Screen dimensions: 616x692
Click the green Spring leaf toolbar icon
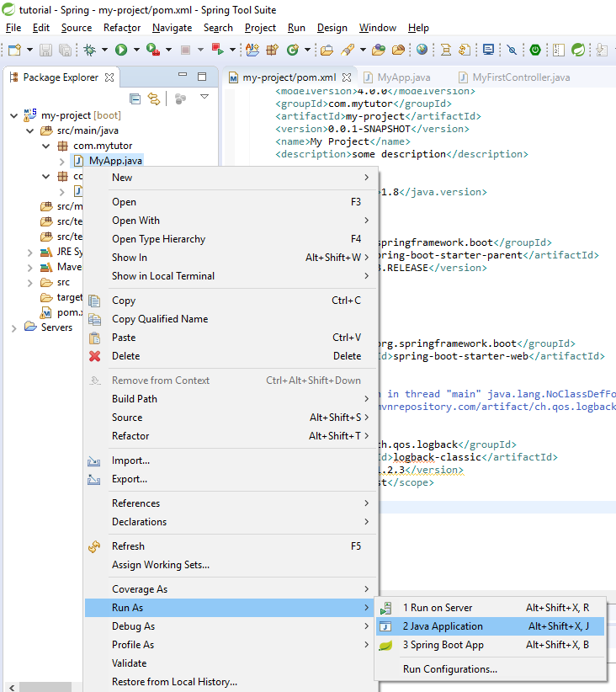point(578,50)
